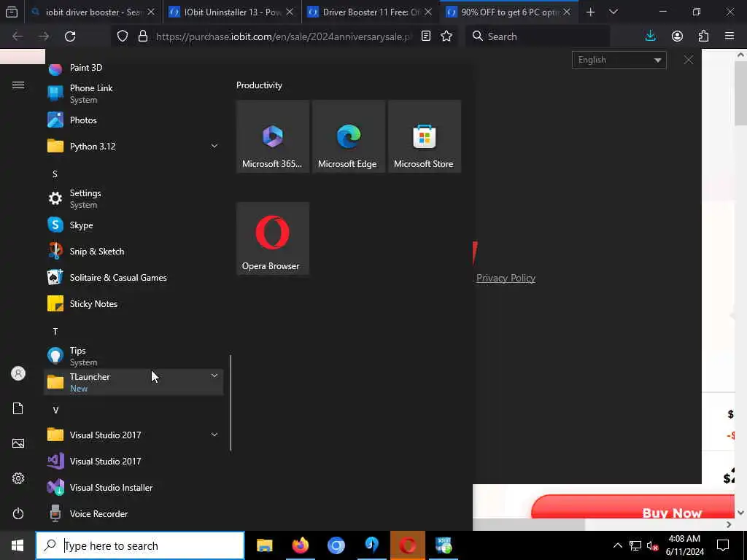
Task: Close the Driver Booster 11 Free tab
Action: 427,12
